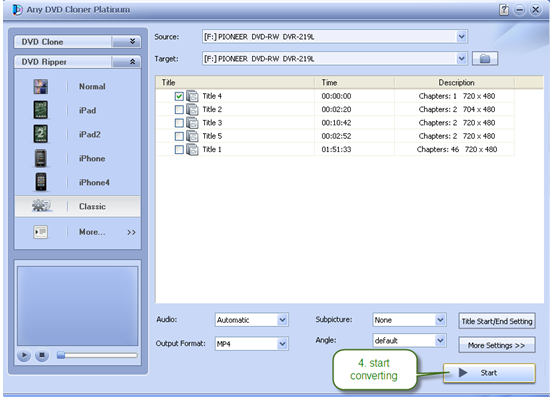Check the Title 2 checkbox
Image resolution: width=550 pixels, height=397 pixels.
(179, 109)
